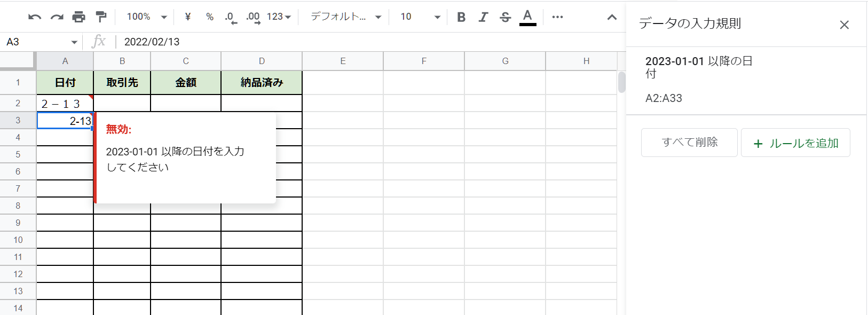Format cell as yen currency
This screenshot has width=868, height=315.
[188, 17]
